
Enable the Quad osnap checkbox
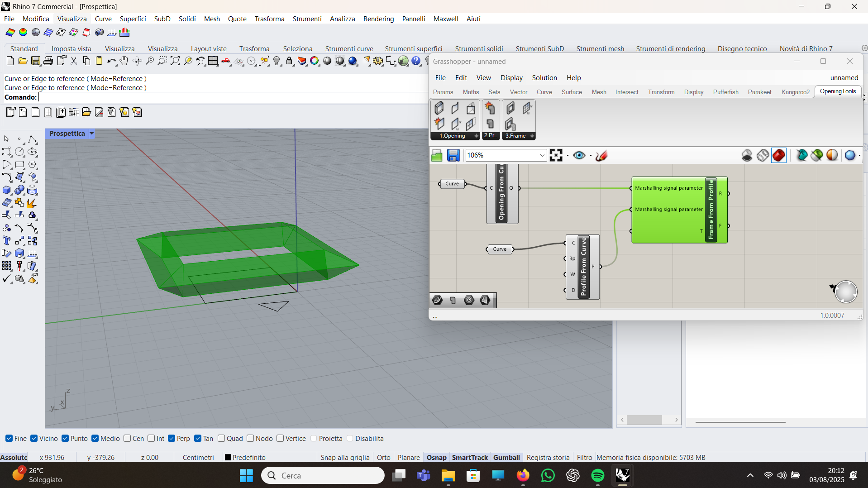(221, 438)
